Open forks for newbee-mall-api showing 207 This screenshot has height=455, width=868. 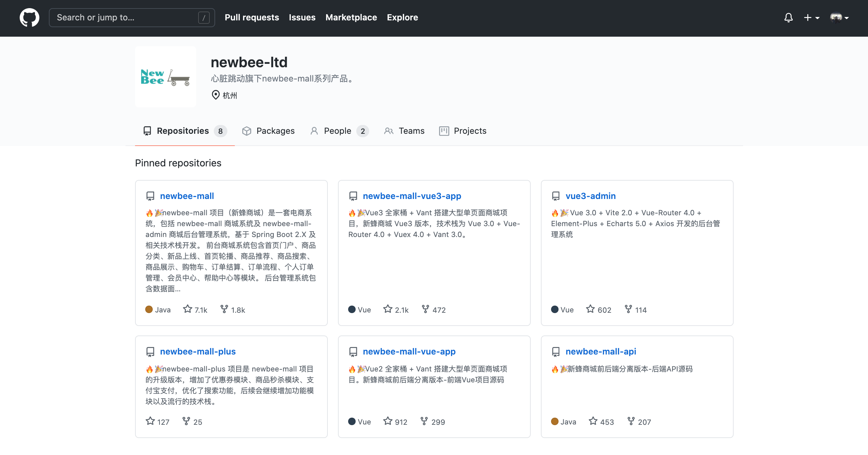[x=639, y=421]
